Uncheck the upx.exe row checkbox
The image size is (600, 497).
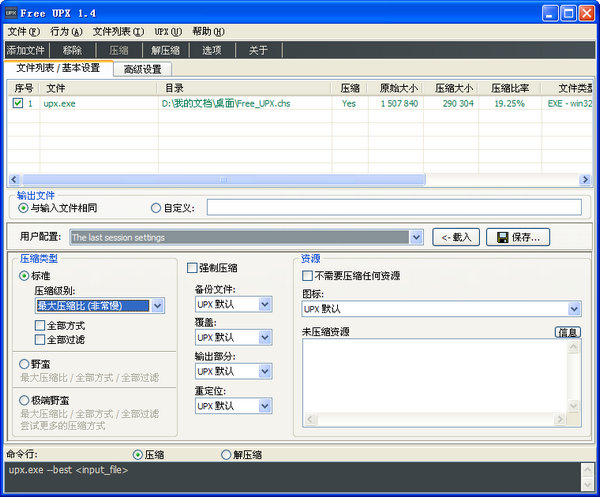coord(18,103)
